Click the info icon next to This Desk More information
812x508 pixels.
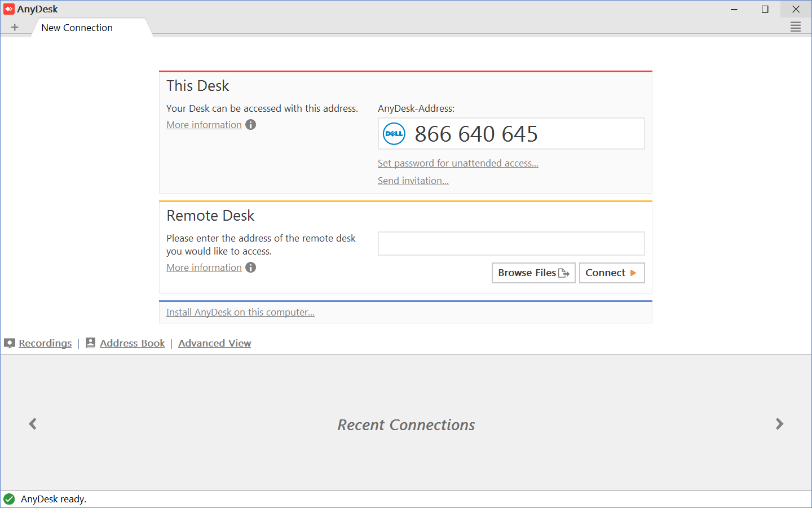pos(251,125)
